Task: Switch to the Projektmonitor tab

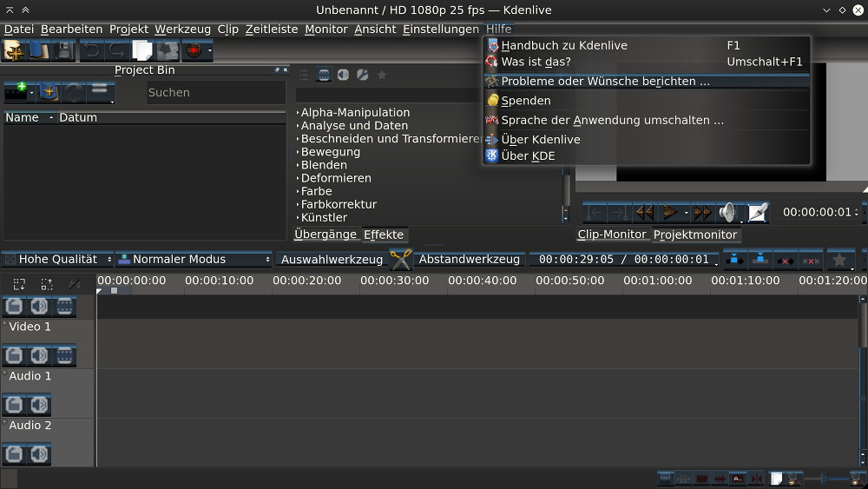Action: coord(695,235)
